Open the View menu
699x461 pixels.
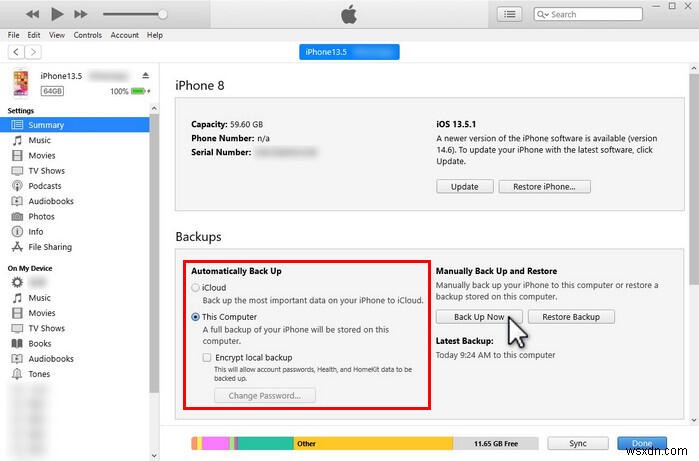(x=57, y=35)
